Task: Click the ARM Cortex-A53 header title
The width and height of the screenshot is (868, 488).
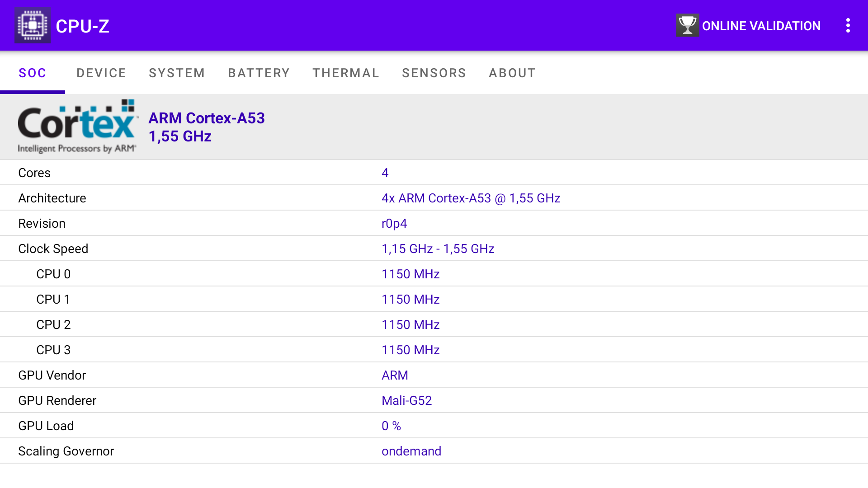Action: (207, 118)
